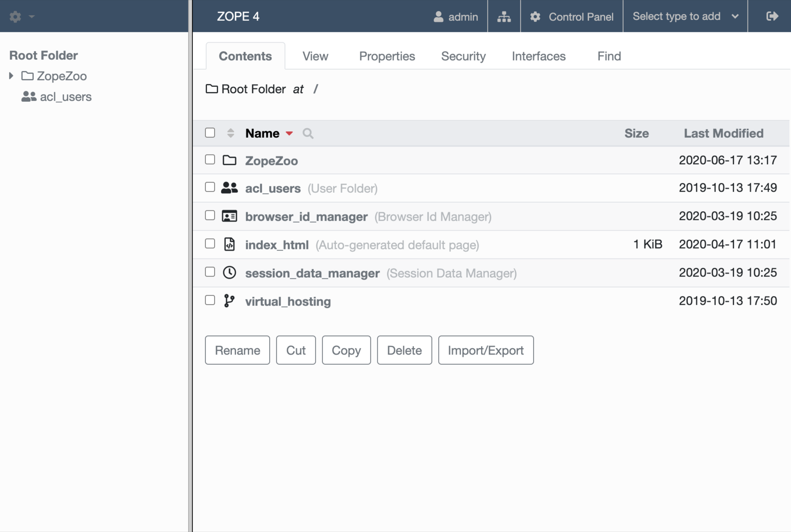Click the logout icon in header
This screenshot has height=532, width=791.
(x=772, y=16)
